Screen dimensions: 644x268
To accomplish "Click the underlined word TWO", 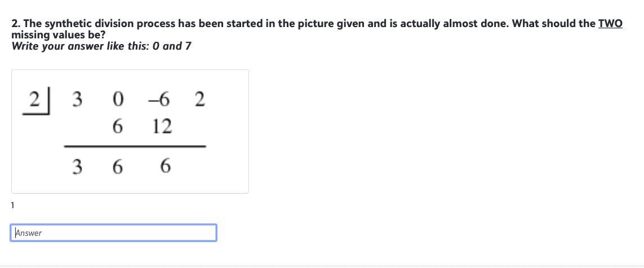I will 610,24.
